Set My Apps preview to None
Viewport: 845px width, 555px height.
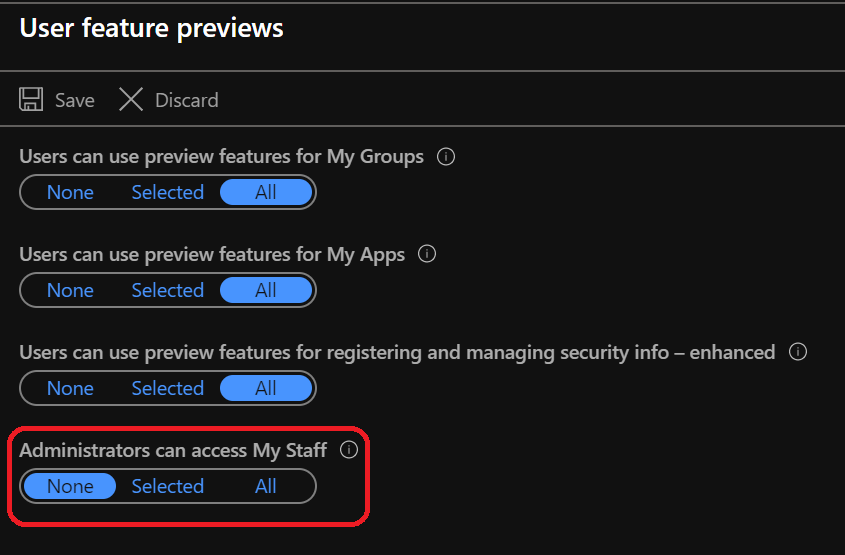click(x=70, y=291)
